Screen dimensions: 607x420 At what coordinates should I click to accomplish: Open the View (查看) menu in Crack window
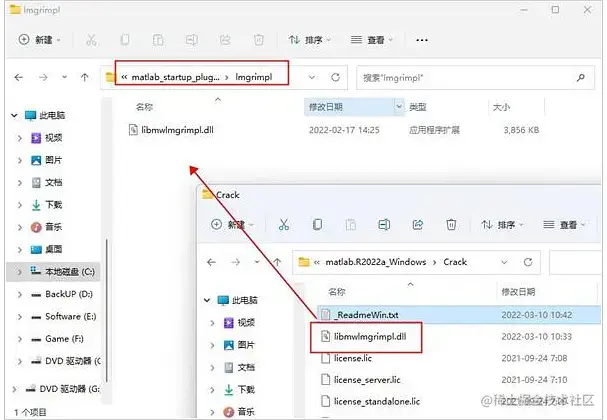(x=564, y=225)
